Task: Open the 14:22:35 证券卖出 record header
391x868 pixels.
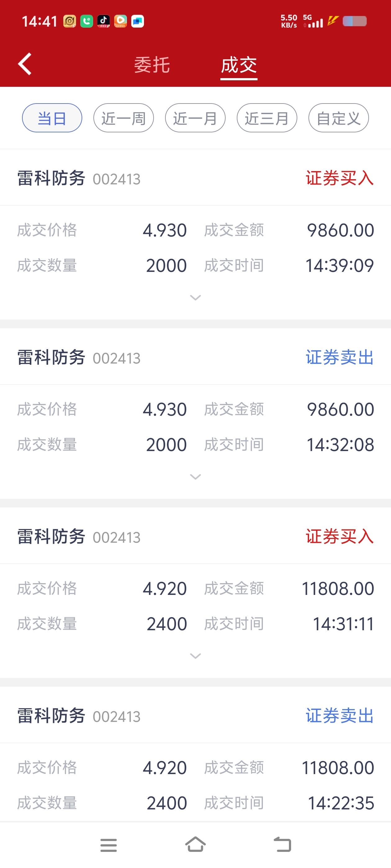Action: [x=195, y=716]
